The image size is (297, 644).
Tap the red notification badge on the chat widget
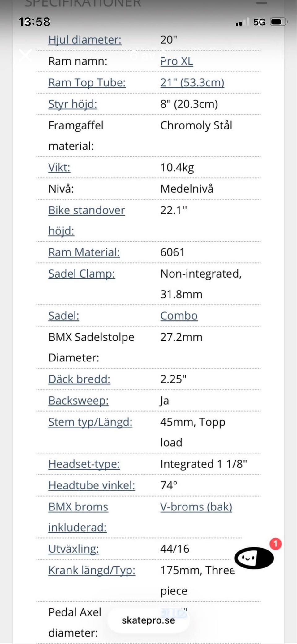click(275, 544)
